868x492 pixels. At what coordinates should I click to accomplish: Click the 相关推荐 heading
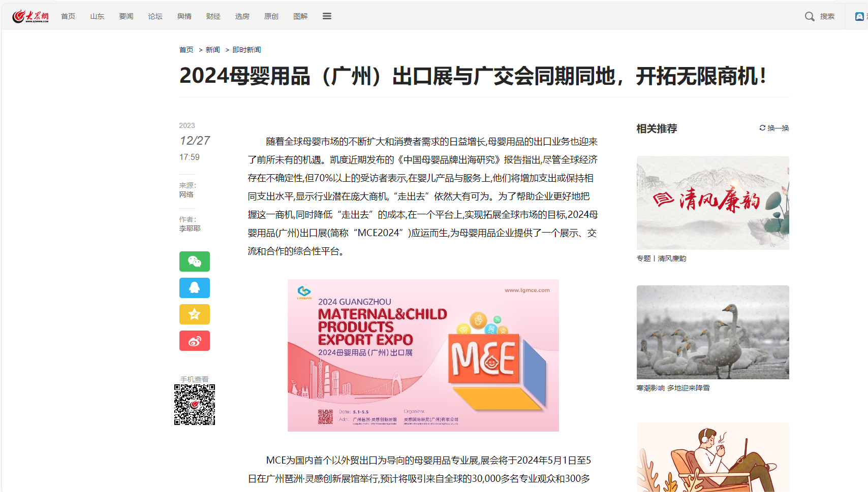[x=657, y=128]
